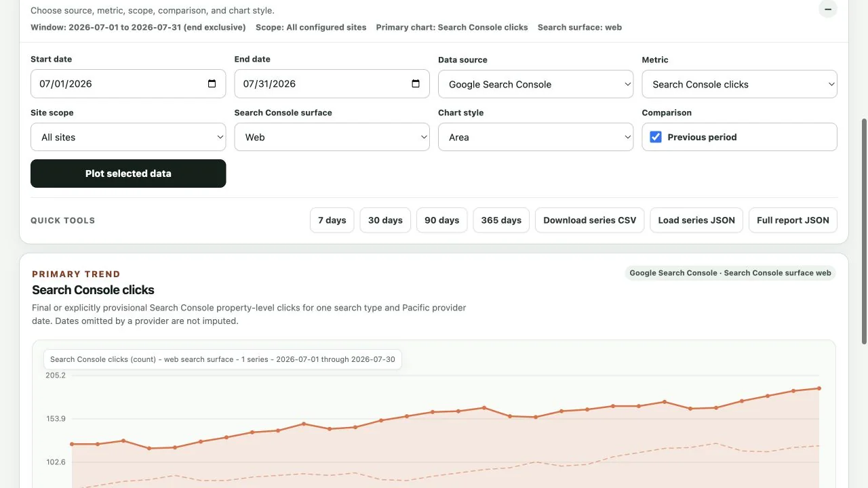
Task: Click the 102.6 y-axis label
Action: click(56, 462)
